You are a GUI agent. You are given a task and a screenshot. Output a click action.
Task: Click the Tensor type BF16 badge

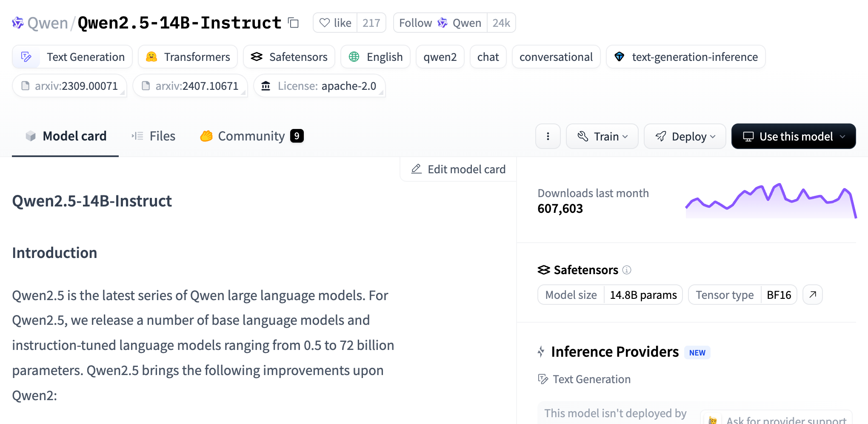click(x=742, y=295)
